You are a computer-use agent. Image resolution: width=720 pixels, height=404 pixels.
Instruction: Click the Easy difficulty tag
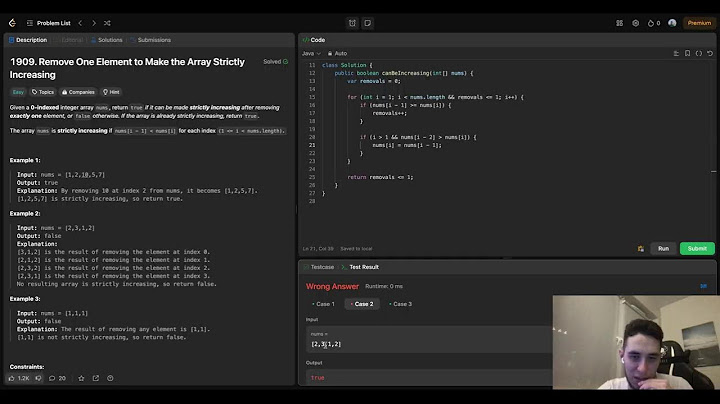(x=18, y=92)
